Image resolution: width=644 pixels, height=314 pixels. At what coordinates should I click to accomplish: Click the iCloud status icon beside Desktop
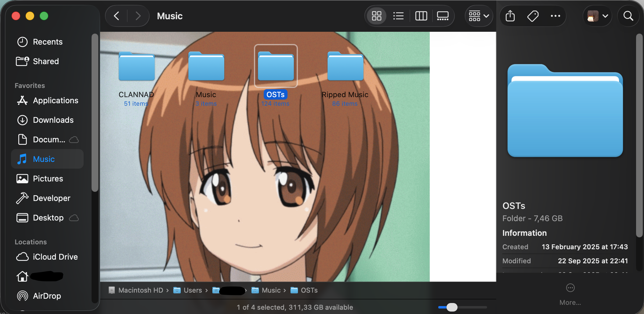[x=74, y=218]
